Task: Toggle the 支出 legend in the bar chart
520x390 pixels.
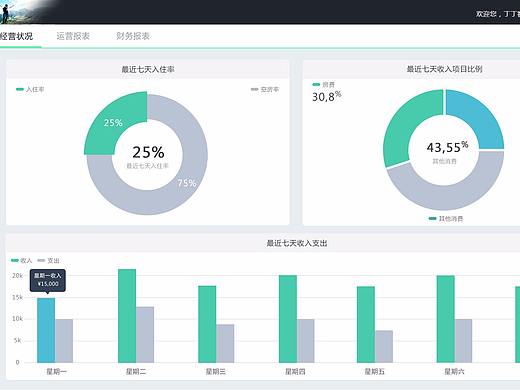Action: [x=49, y=260]
